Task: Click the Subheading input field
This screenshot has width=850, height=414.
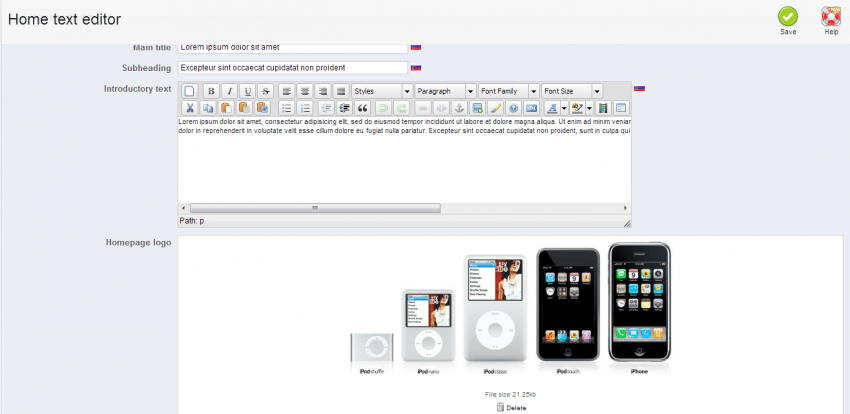Action: coord(293,68)
